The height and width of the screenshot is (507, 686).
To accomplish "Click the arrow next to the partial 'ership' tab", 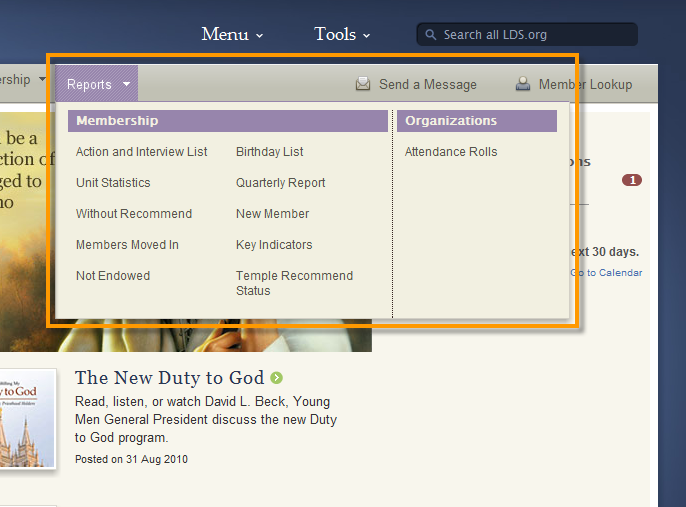I will (x=42, y=79).
